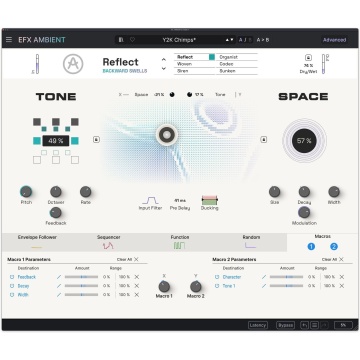Click the Arturia logo circle

tap(73, 64)
